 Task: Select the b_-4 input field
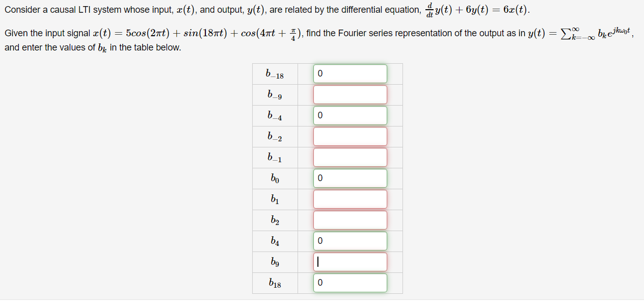pyautogui.click(x=350, y=115)
